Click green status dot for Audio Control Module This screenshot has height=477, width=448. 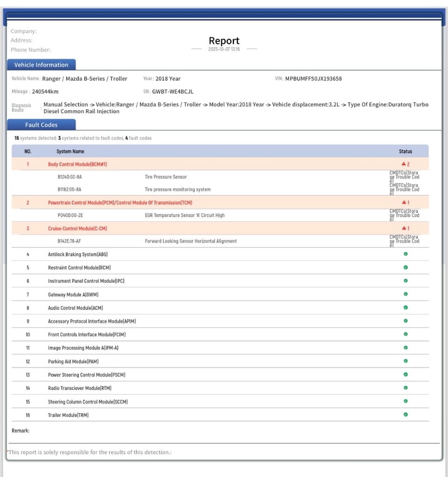(405, 307)
